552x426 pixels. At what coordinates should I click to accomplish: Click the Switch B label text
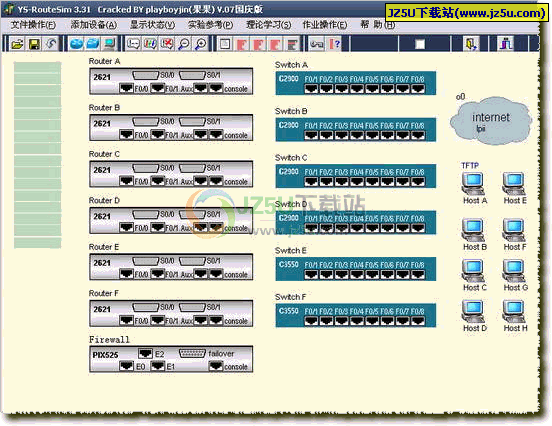[291, 111]
